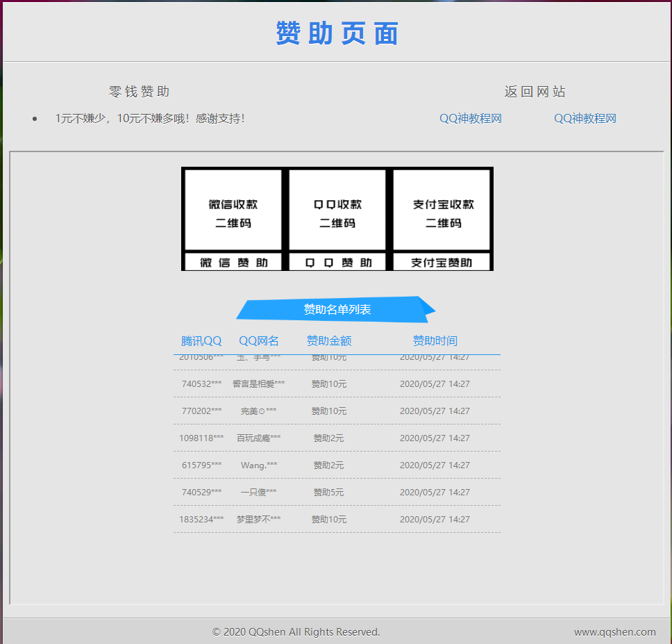Click 赞助10元 in the 1835234*** row

pos(329,519)
